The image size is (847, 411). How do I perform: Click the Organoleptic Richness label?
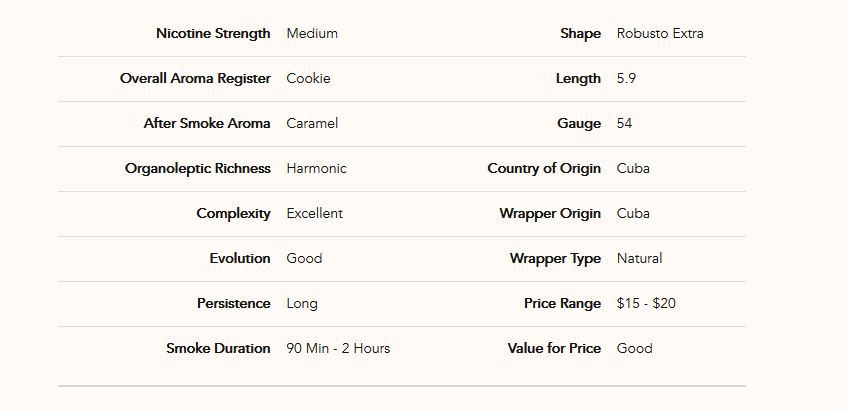198,169
